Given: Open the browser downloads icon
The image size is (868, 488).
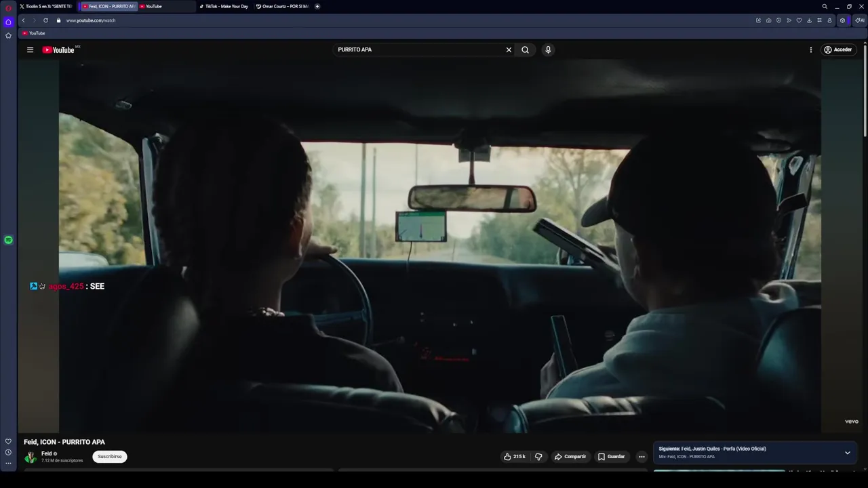Looking at the screenshot, I should coord(809,20).
